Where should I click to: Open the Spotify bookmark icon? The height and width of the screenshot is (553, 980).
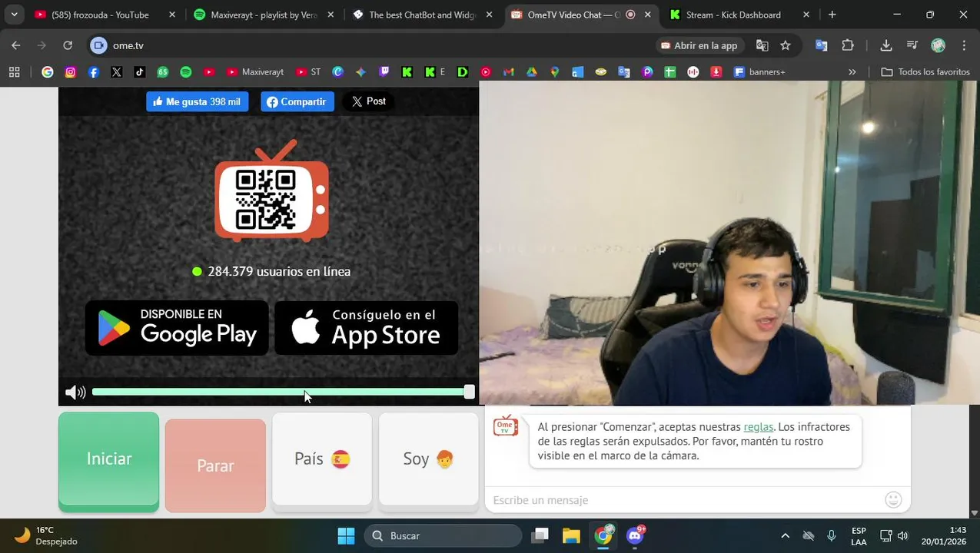(186, 71)
